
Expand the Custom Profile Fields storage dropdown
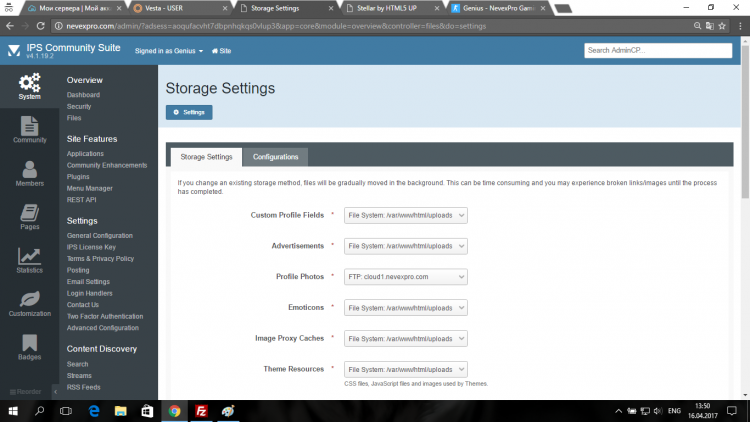[406, 215]
